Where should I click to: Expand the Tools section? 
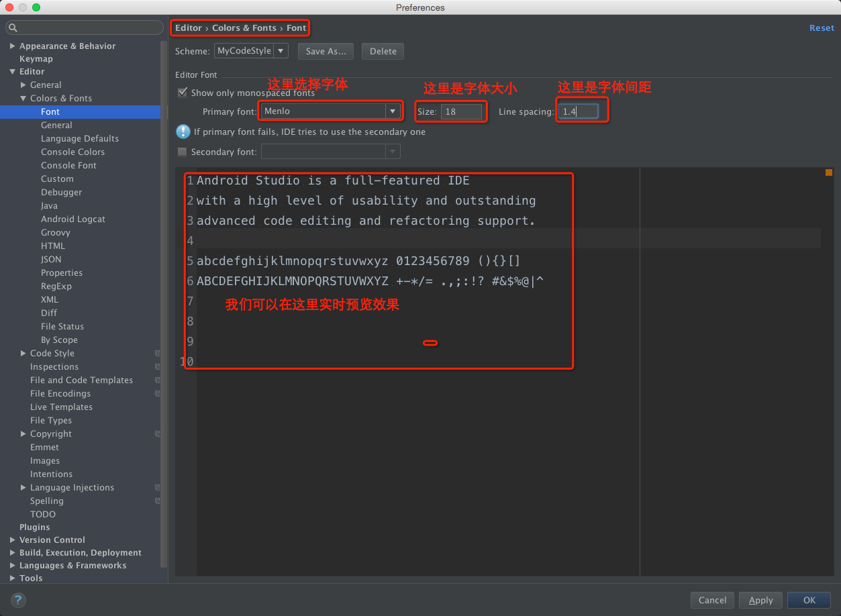[x=13, y=578]
